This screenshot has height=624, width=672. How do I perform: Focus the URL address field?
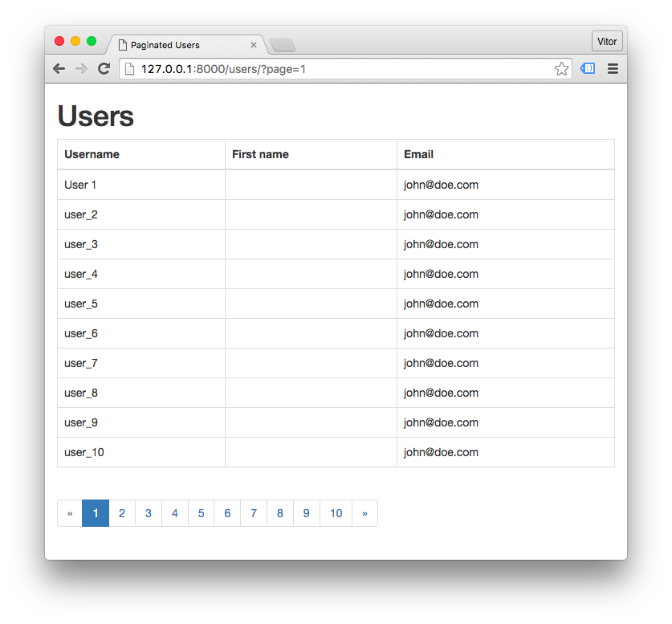click(345, 69)
